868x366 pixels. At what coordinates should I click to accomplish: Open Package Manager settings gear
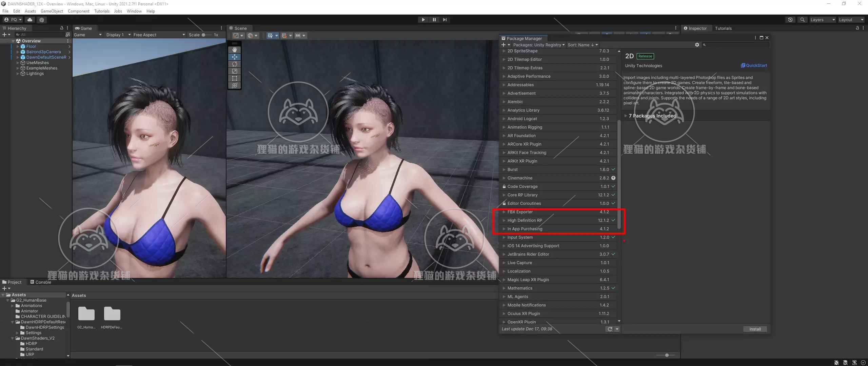click(x=697, y=45)
